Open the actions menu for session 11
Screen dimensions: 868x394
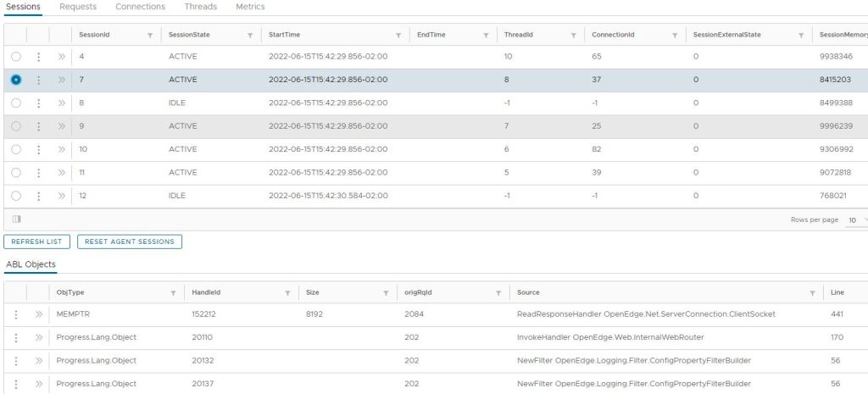coord(38,173)
